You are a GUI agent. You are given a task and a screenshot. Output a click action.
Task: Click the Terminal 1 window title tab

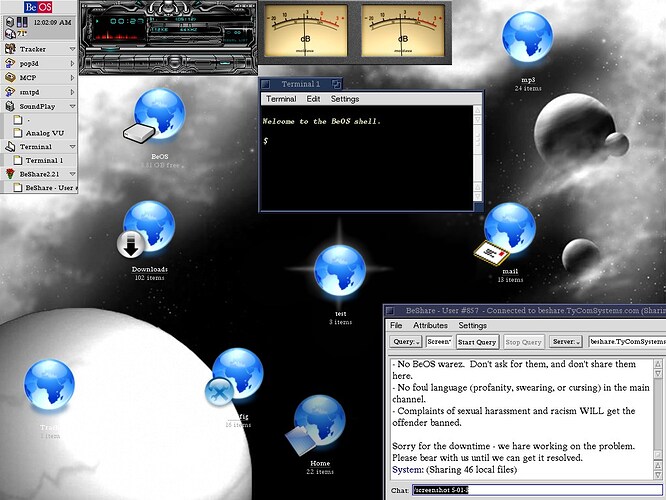(301, 84)
